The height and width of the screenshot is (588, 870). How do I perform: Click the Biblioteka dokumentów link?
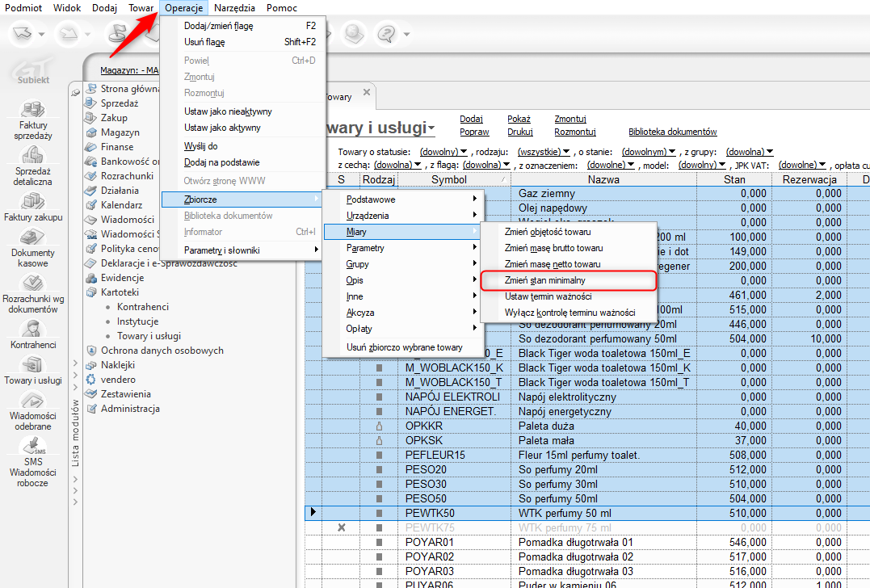672,132
